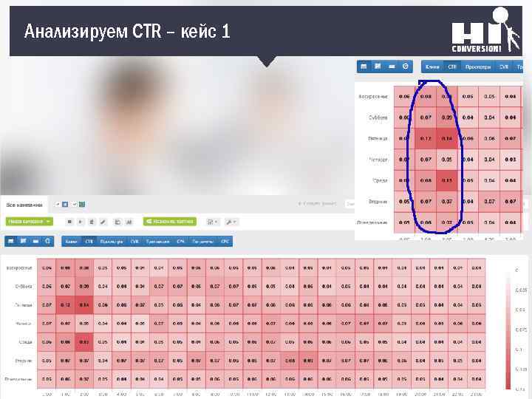Select table view icon in upper inset toolbar

coord(364,66)
